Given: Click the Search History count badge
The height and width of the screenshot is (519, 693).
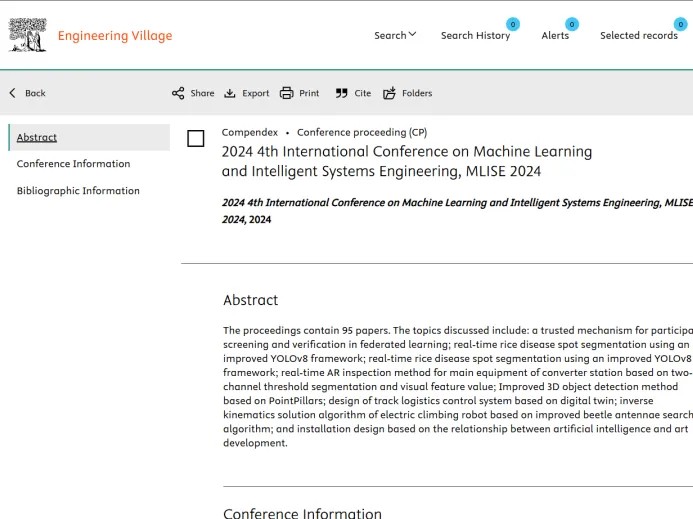Looking at the screenshot, I should (x=512, y=24).
